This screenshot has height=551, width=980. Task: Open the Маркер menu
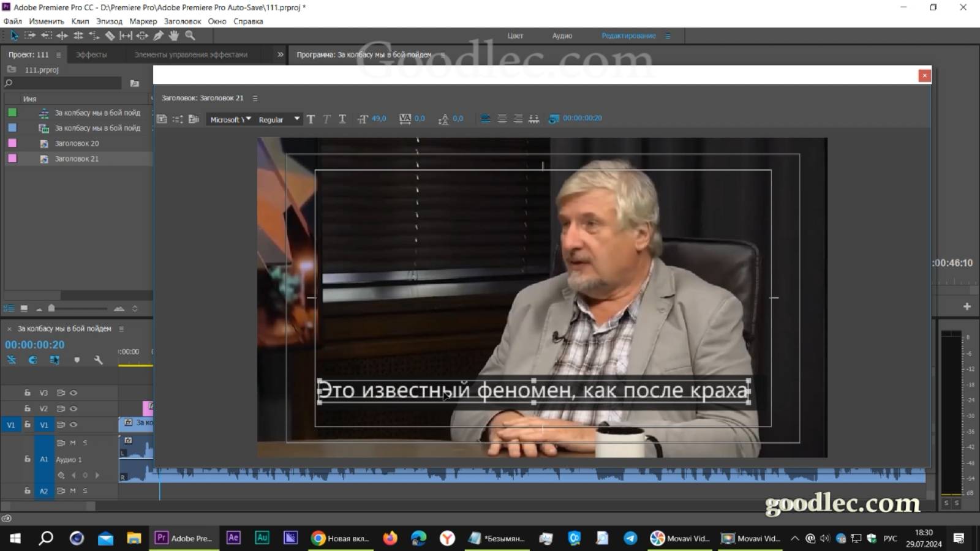(x=143, y=21)
